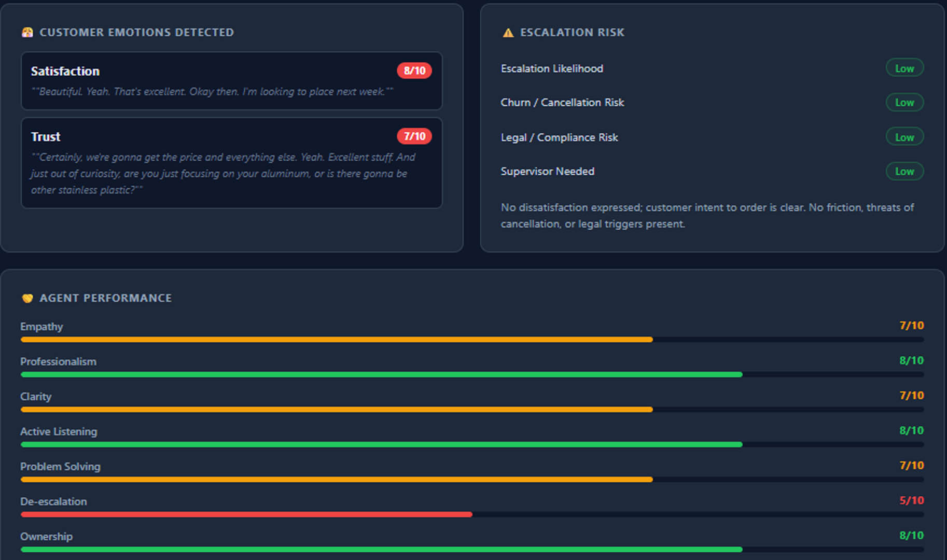This screenshot has height=560, width=947.
Task: Click the "Beautiful. Yeah. That's excellent" quote
Action: pos(212,92)
